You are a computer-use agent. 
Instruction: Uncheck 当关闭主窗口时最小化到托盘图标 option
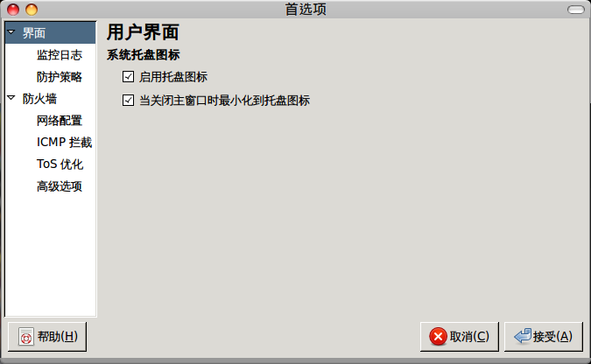pos(128,101)
